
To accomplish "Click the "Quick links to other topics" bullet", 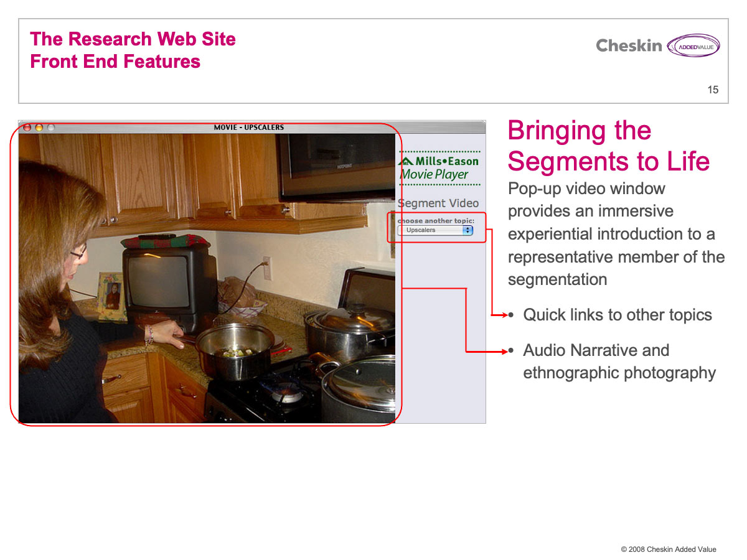I will pyautogui.click(x=617, y=315).
